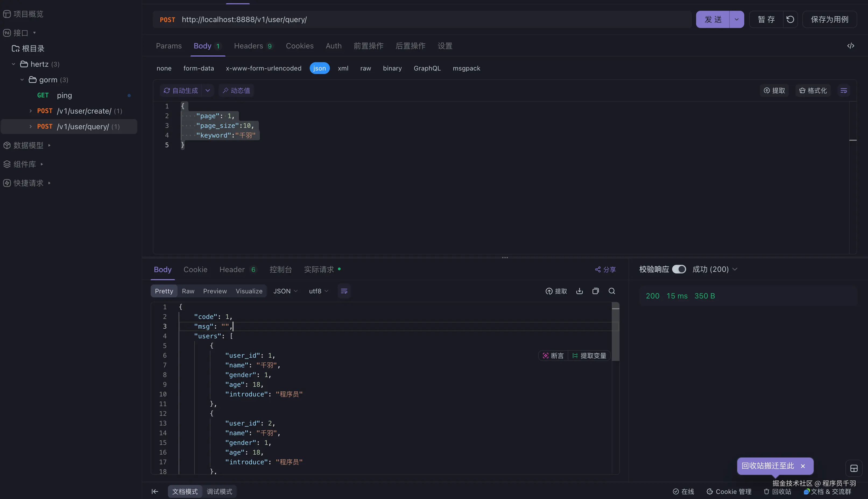Screen dimensions: 868x499
Task: Copy the response content icon
Action: coord(595,291)
